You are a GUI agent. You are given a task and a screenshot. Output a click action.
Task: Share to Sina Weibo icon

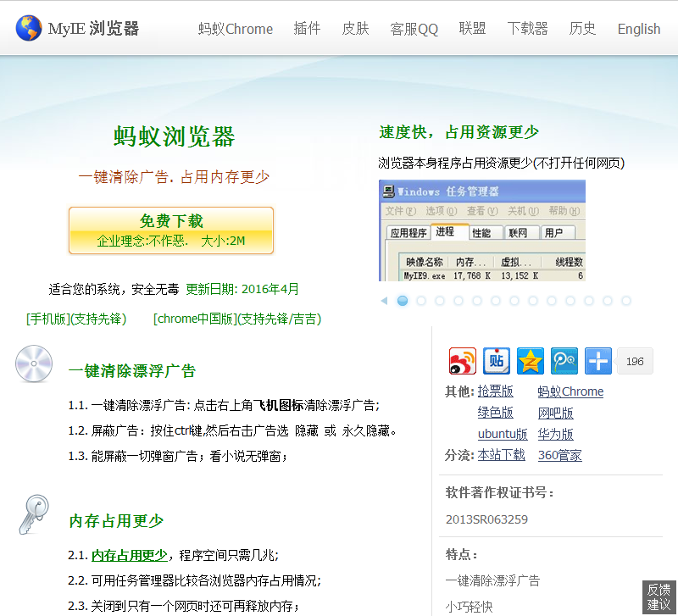point(462,360)
